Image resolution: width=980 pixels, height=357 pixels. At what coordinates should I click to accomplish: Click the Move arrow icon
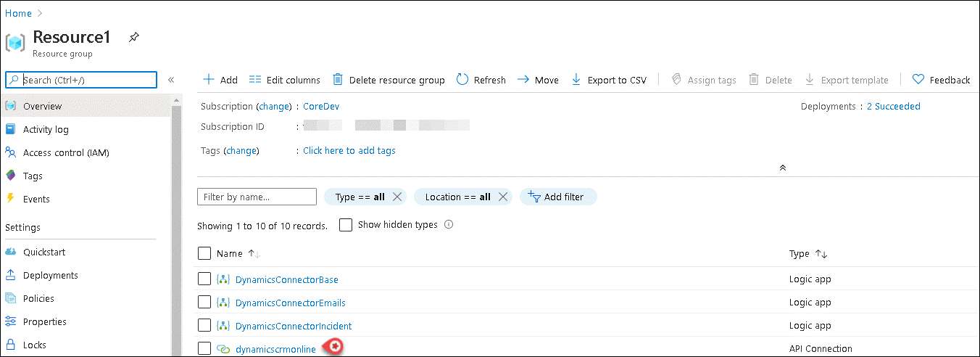[523, 80]
